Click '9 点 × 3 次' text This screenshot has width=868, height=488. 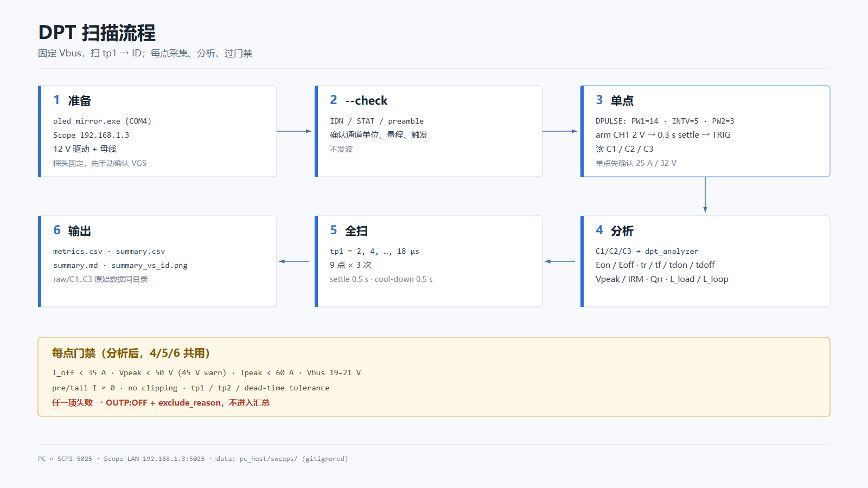point(350,265)
